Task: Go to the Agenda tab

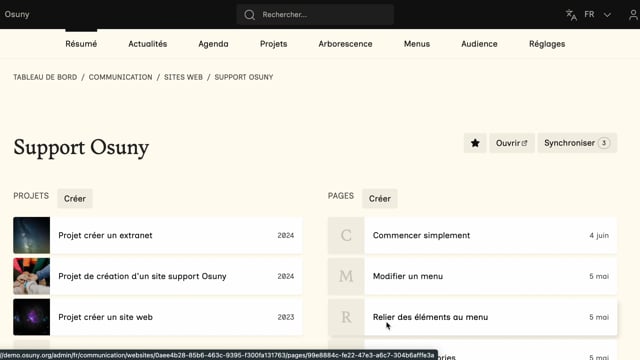Action: tap(213, 44)
